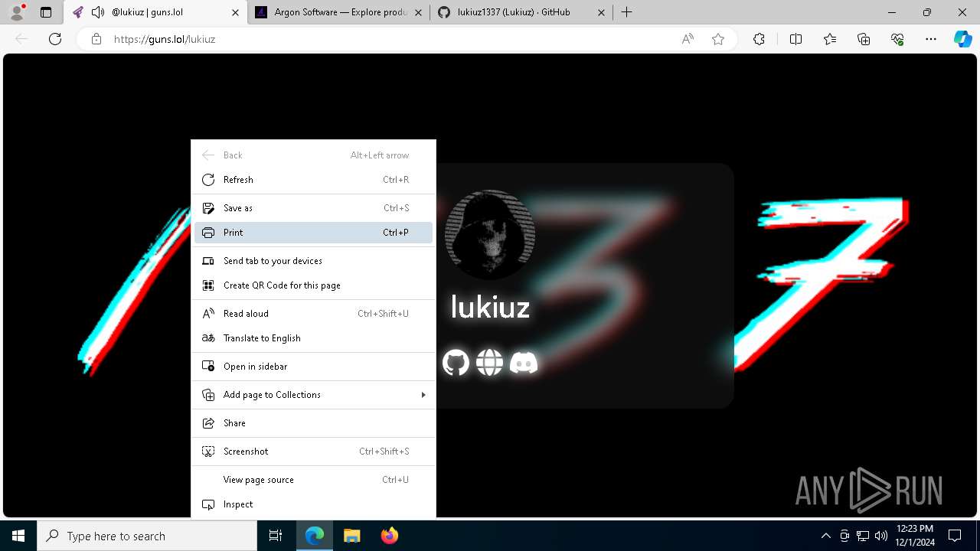Select View page source
Image resolution: width=980 pixels, height=551 pixels.
pyautogui.click(x=313, y=480)
